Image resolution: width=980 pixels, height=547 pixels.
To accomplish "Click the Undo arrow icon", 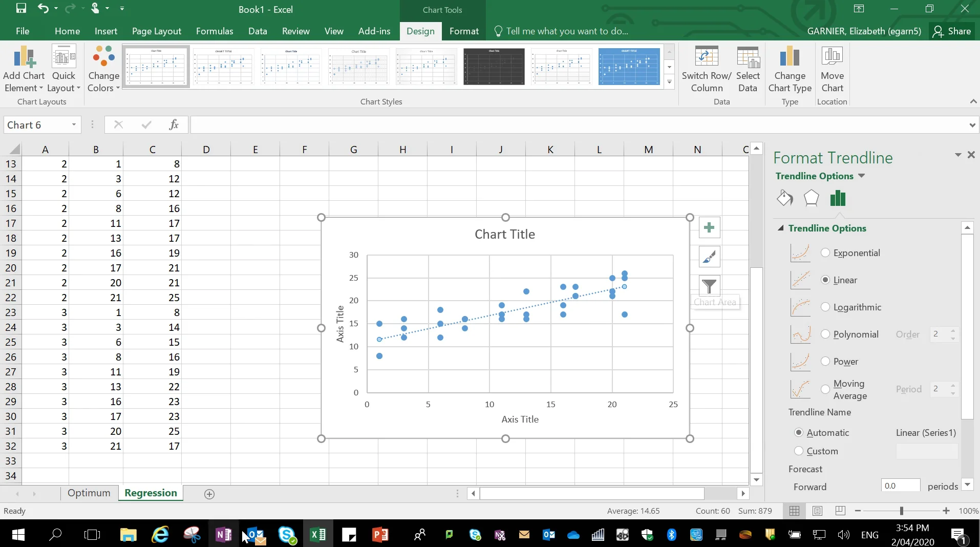I will click(43, 8).
